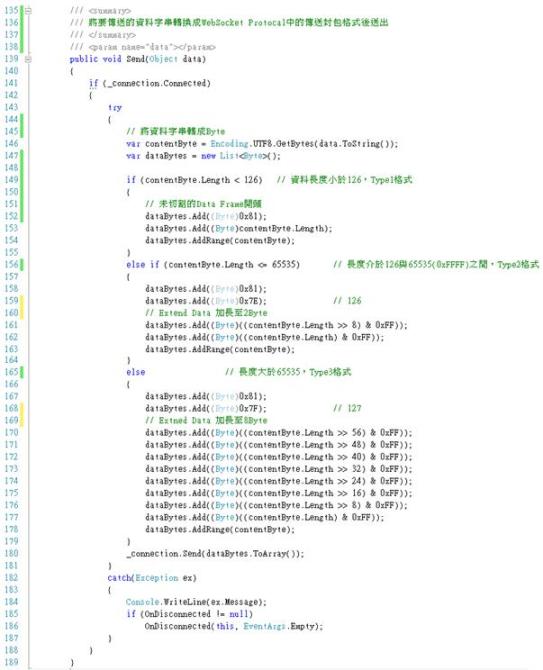Click EventArgs.Empty on line 186
This screenshot has width=543, height=670.
click(x=281, y=626)
